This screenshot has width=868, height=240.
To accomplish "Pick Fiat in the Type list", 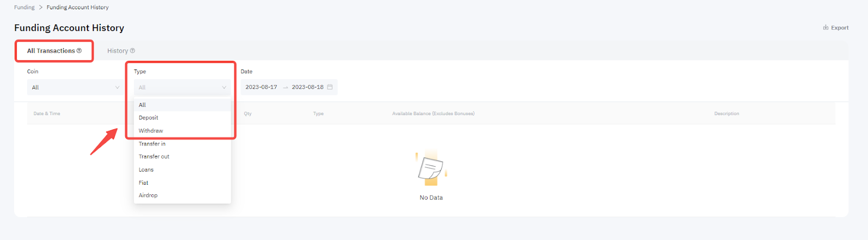I will click(143, 182).
